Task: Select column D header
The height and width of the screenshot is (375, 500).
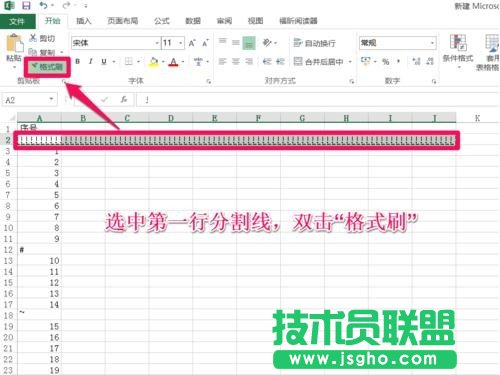Action: click(x=171, y=118)
